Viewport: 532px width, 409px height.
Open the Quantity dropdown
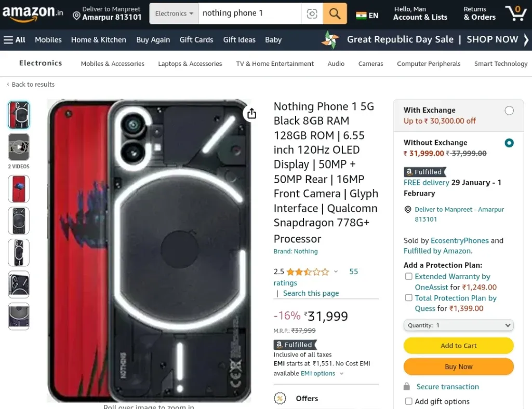click(x=458, y=325)
